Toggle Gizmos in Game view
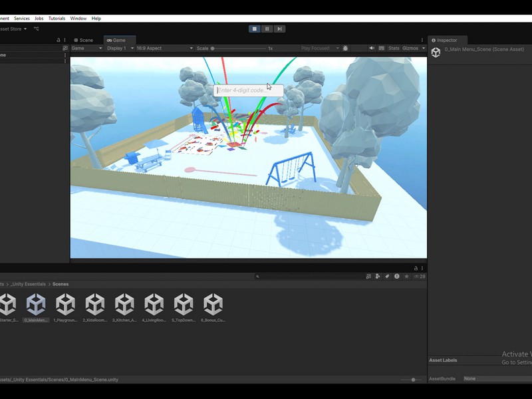Viewport: 532px width, 399px height. [x=410, y=49]
